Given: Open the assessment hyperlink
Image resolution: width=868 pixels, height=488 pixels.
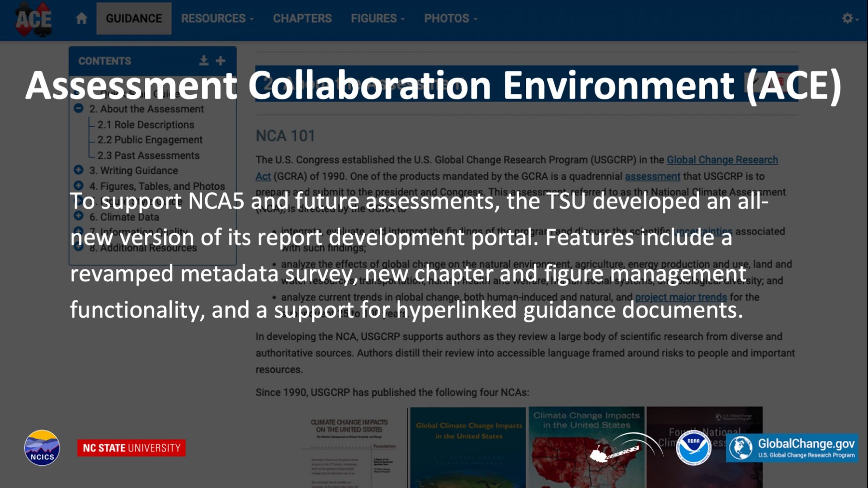Looking at the screenshot, I should (652, 176).
